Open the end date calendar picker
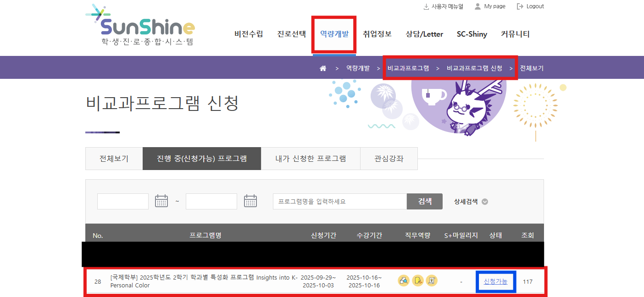The height and width of the screenshot is (297, 644). tap(250, 201)
